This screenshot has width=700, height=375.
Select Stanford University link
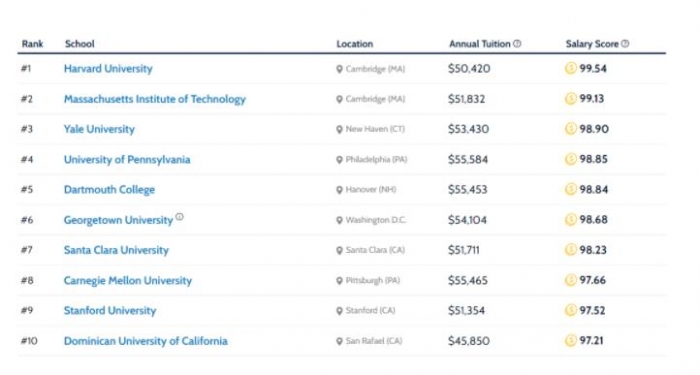tap(110, 310)
